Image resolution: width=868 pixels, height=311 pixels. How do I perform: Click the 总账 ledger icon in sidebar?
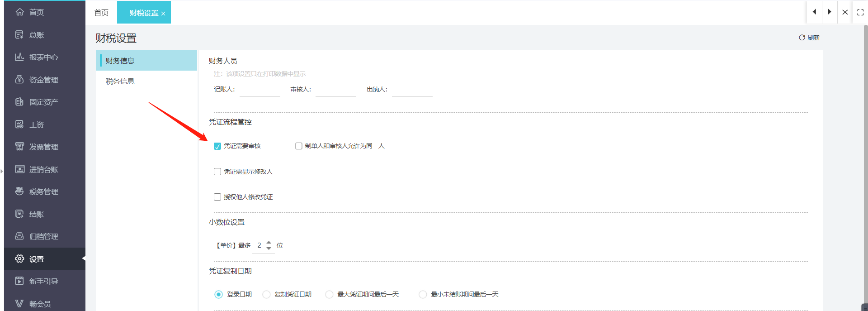coord(19,35)
